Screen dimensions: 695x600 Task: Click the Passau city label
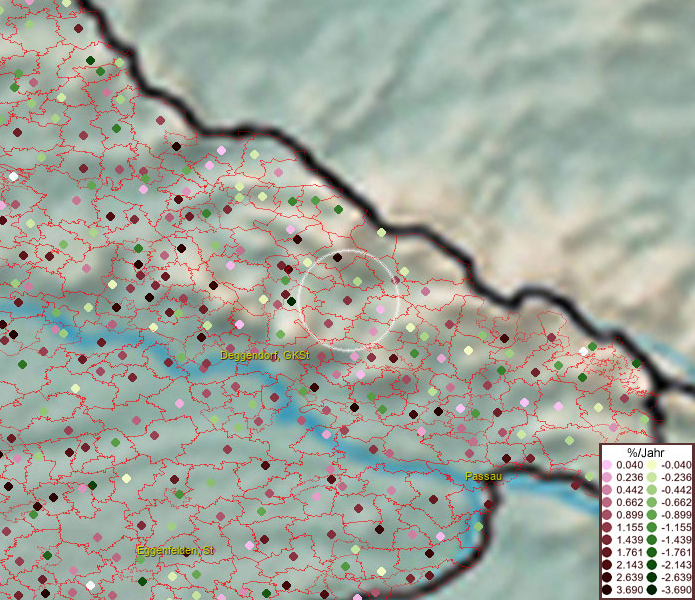click(484, 476)
